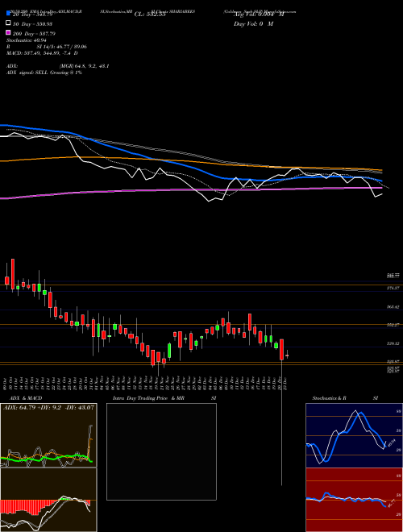Click the red MACD histogram panel

pos(48,500)
